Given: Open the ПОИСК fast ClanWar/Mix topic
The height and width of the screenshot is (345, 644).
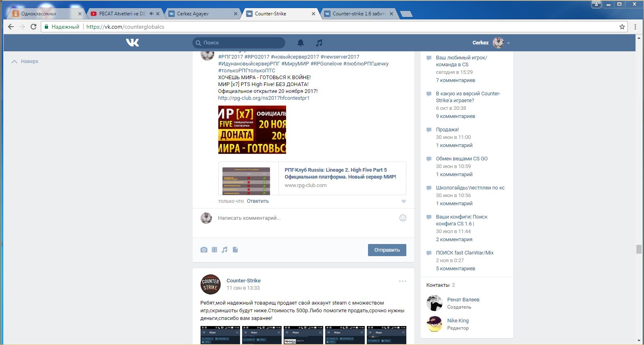Looking at the screenshot, I should click(465, 253).
